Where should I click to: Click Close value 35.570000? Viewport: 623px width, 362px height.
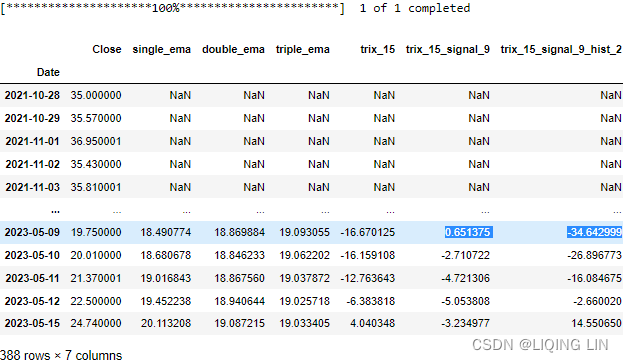tap(96, 118)
